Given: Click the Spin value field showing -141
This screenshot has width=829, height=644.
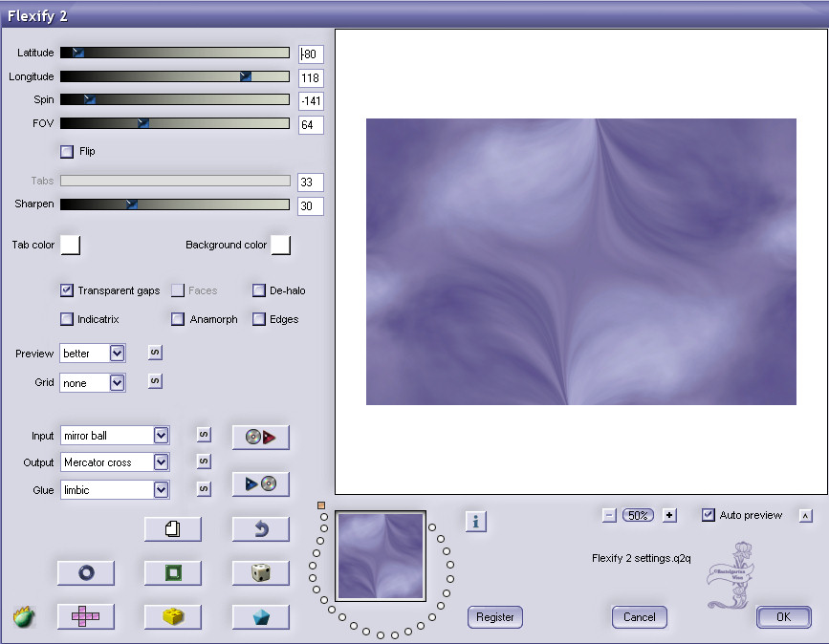Looking at the screenshot, I should 311,101.
